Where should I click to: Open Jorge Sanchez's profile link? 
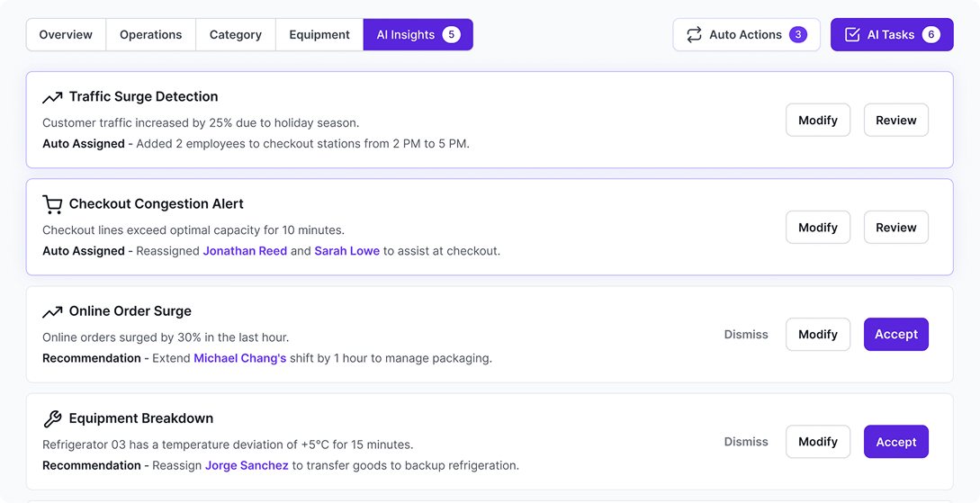pos(247,465)
